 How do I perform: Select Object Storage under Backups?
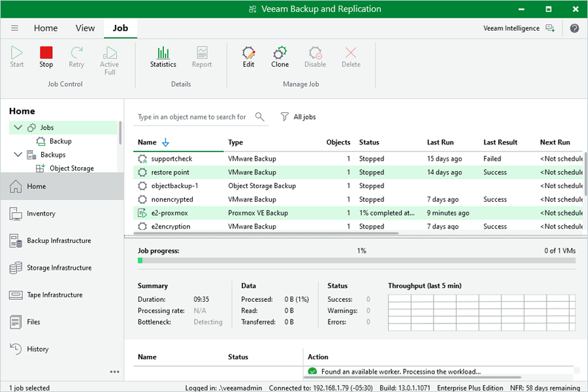[x=71, y=169]
